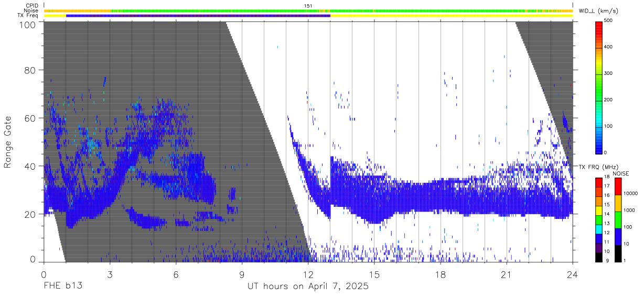Click the red top segment of TX FRQ legend
Image resolution: width=644 pixels, height=297 pixels.
pyautogui.click(x=599, y=182)
